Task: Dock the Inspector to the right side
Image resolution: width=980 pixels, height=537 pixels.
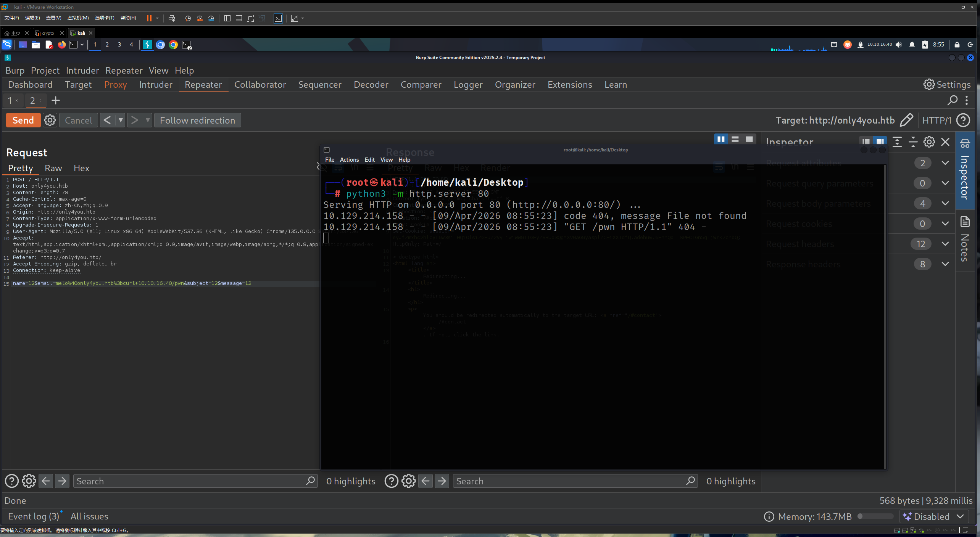Action: [880, 141]
